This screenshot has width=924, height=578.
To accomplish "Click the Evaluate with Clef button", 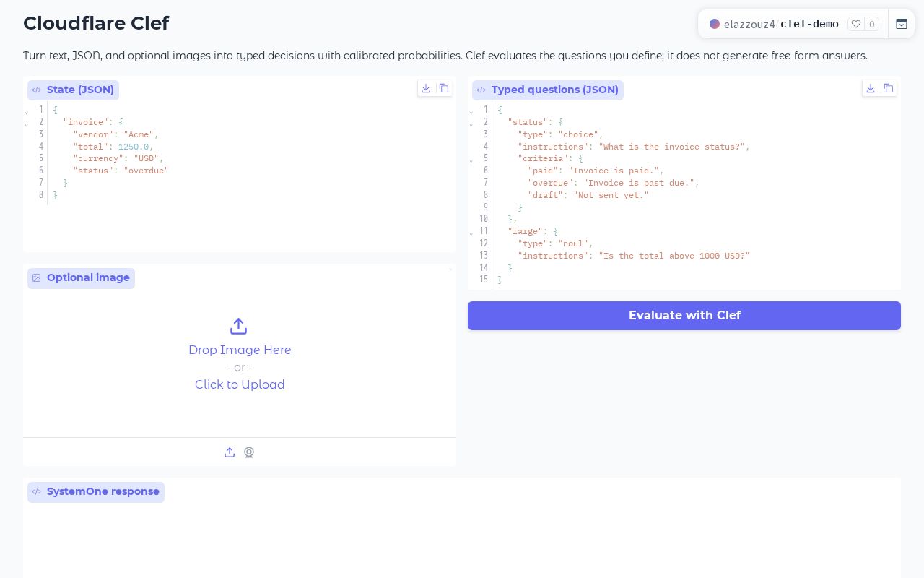I will coord(684,316).
